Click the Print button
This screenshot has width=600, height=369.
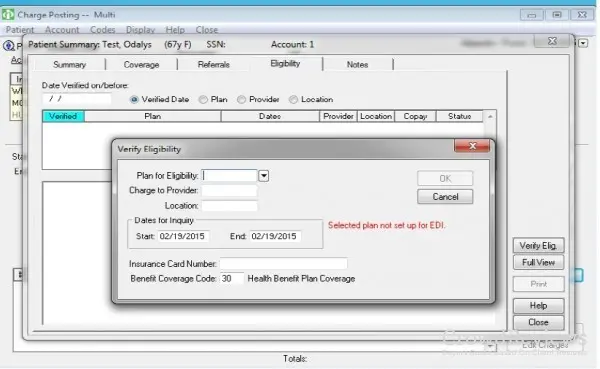click(x=538, y=284)
